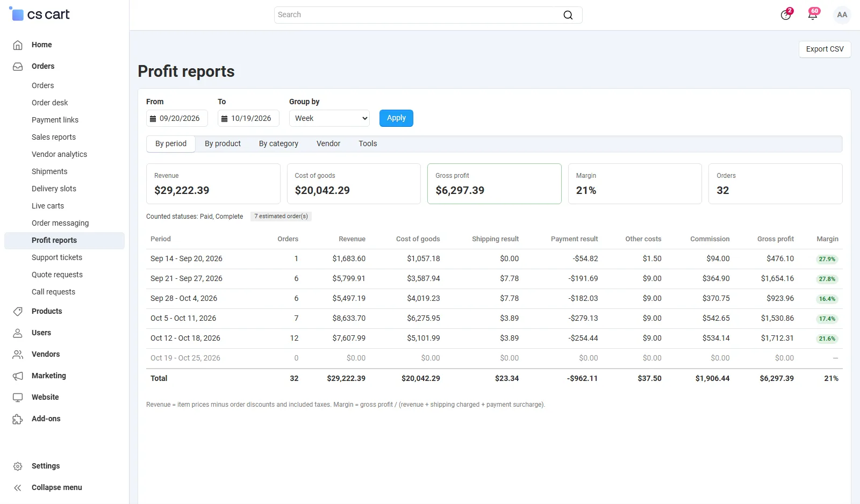Open the activity timer icon with badge 2
Image resolution: width=860 pixels, height=504 pixels.
(x=786, y=15)
